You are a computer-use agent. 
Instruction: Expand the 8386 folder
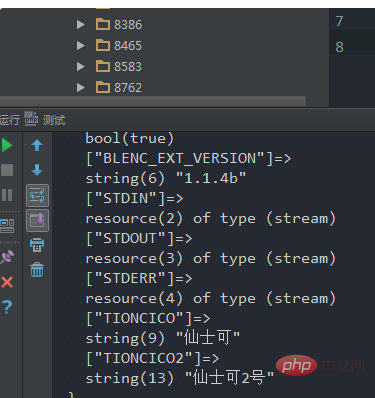80,24
